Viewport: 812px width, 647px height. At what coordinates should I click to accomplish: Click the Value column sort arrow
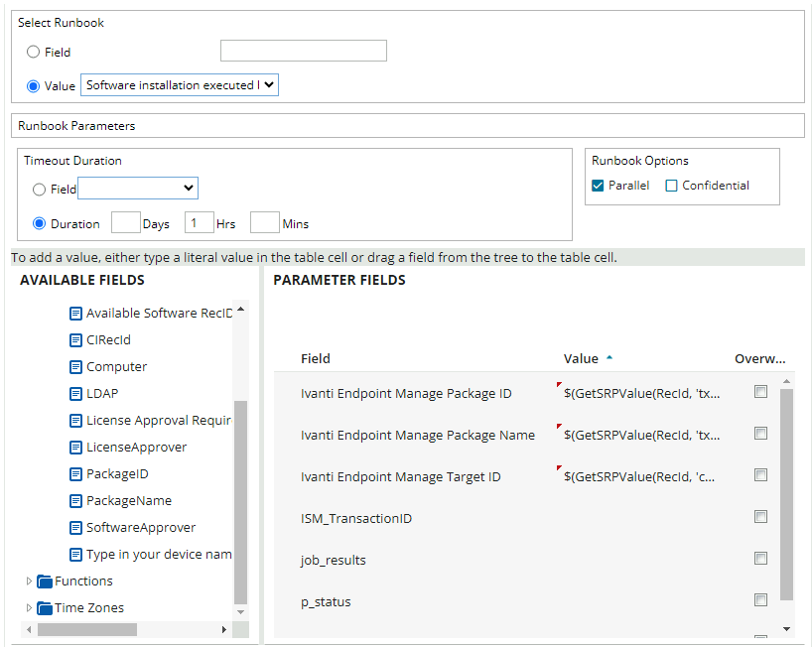point(609,357)
